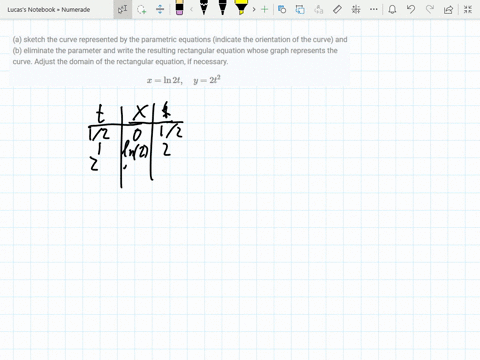Pick the second black pen
The height and width of the screenshot is (360, 480).
click(222, 8)
